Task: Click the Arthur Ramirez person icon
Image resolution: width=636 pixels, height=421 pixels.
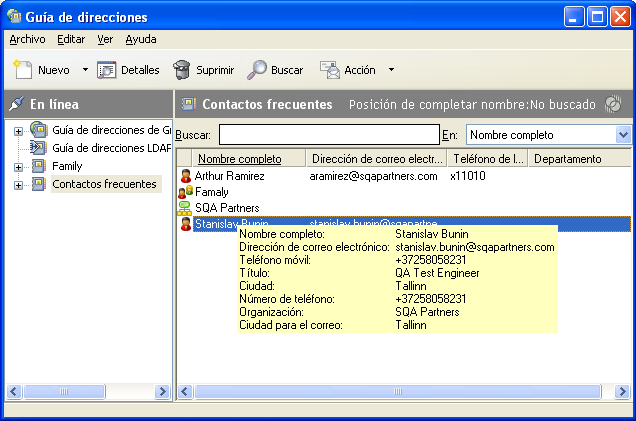Action: (x=185, y=176)
